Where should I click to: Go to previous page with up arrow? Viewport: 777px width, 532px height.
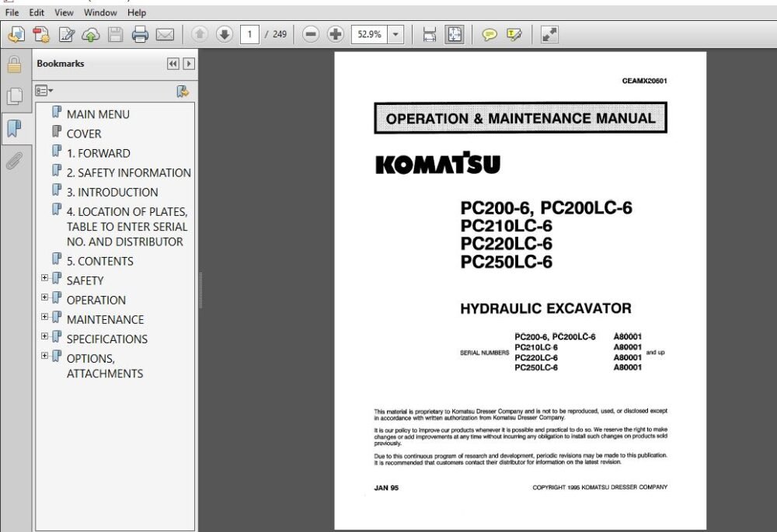coord(200,34)
